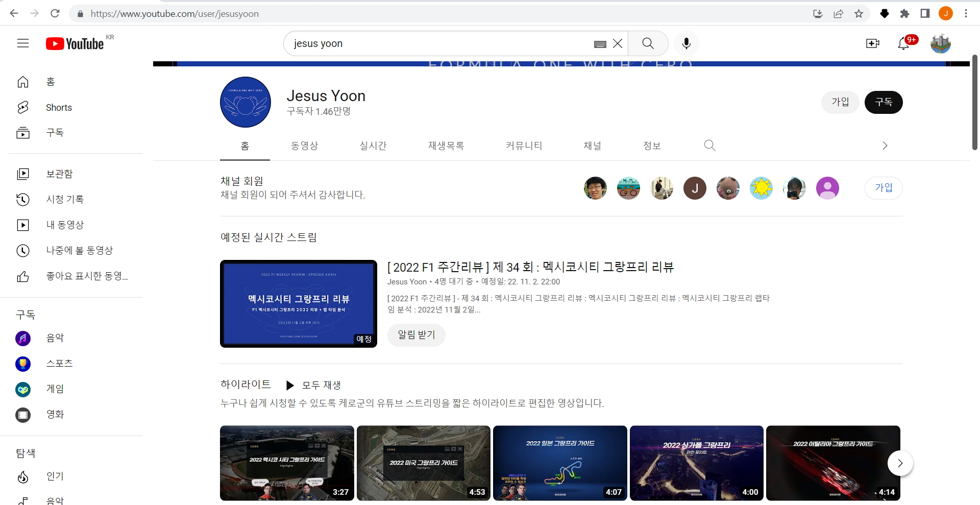Click the black 구독 subscribe button

pyautogui.click(x=884, y=102)
